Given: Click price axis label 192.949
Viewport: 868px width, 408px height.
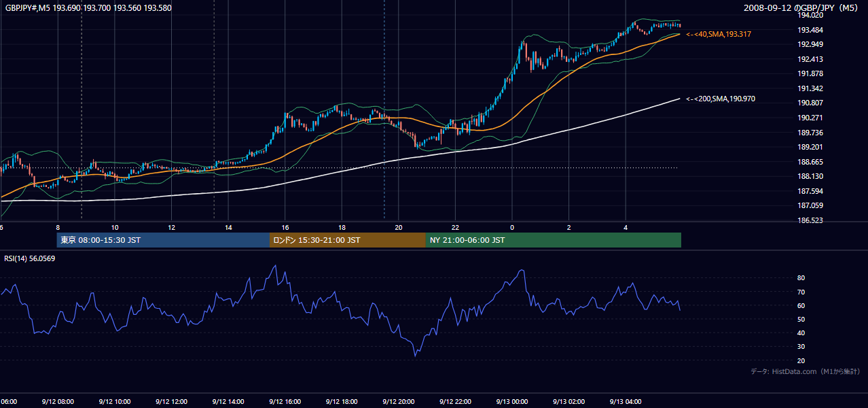Looking at the screenshot, I should [x=810, y=45].
